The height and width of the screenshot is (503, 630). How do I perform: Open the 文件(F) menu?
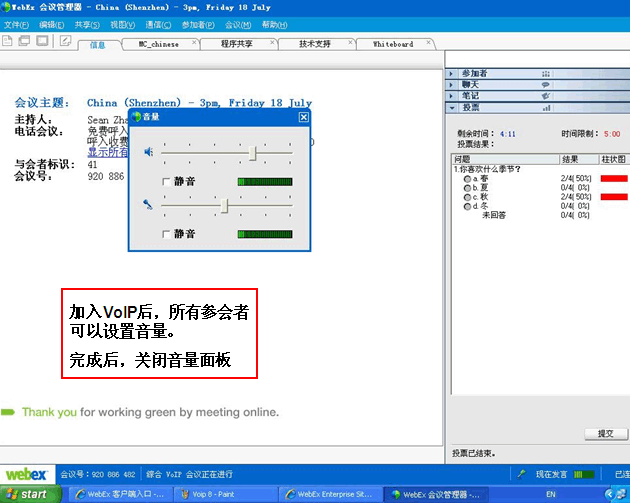click(16, 25)
